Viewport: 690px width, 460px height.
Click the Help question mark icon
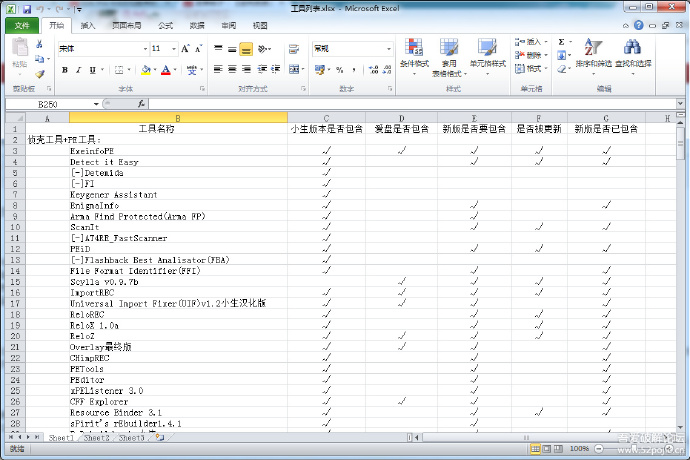tap(639, 26)
